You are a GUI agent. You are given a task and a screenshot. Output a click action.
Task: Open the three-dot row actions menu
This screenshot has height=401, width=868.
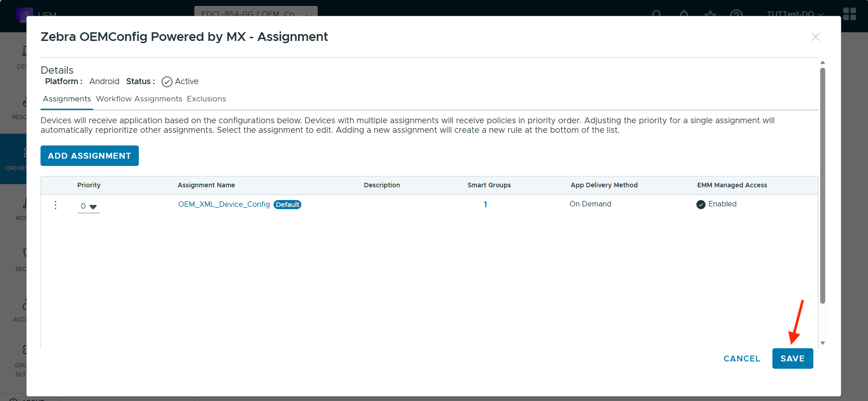coord(56,205)
